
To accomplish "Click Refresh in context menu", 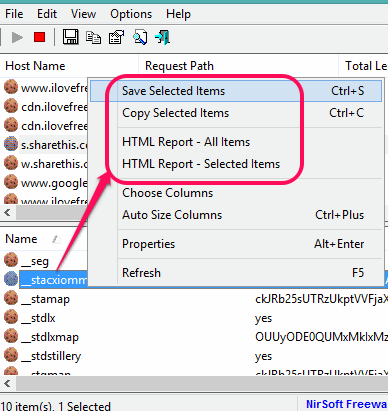I will pyautogui.click(x=236, y=273).
